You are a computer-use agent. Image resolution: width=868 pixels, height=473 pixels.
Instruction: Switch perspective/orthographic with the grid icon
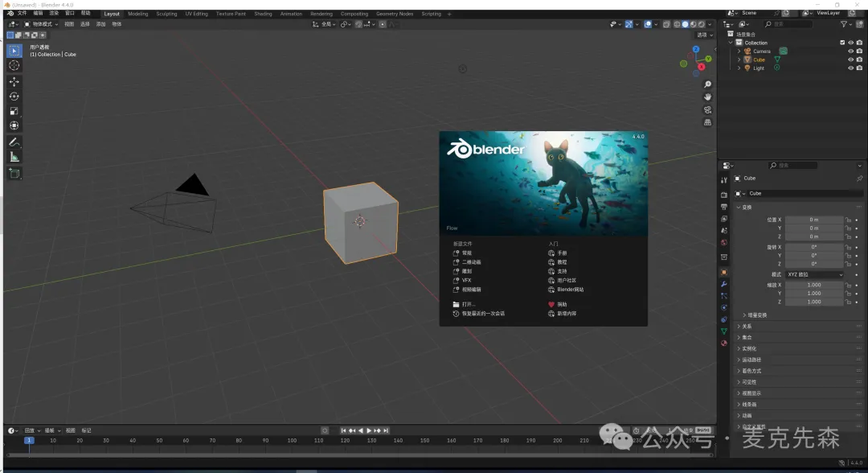click(707, 122)
